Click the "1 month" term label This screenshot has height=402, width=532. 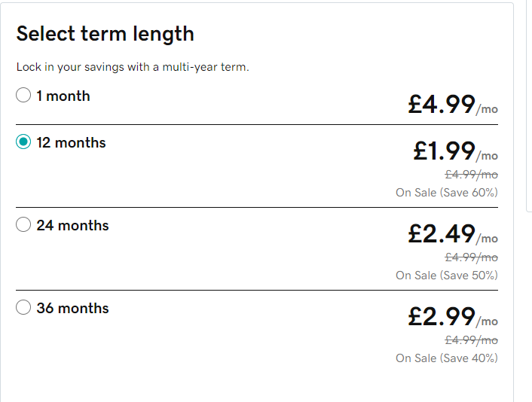[63, 96]
